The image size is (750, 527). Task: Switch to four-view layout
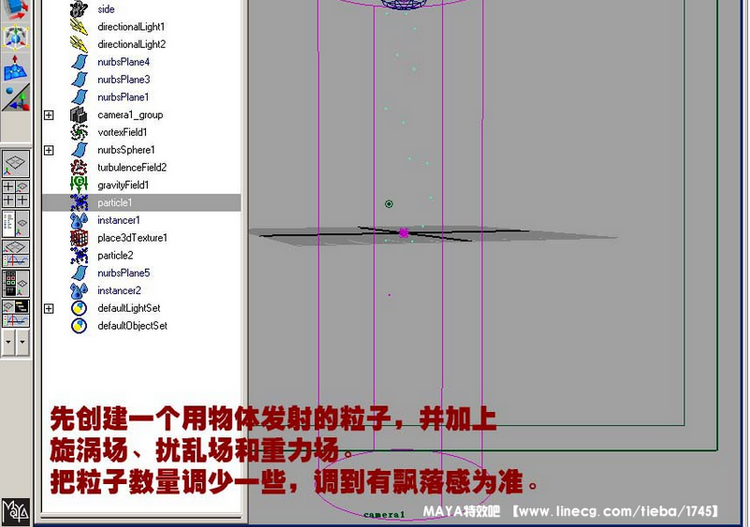point(16,194)
